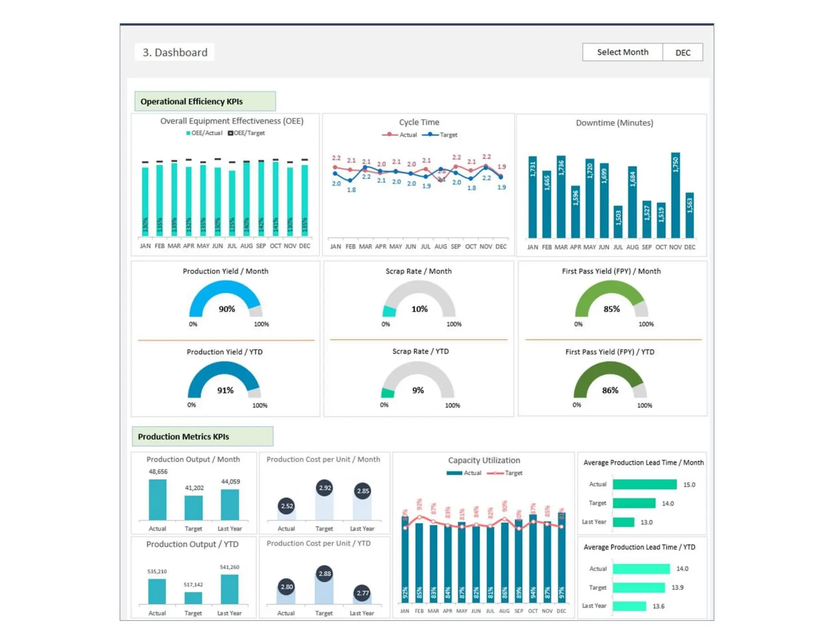
Task: Click Capacity Utilization Actual legend marker
Action: tap(454, 473)
